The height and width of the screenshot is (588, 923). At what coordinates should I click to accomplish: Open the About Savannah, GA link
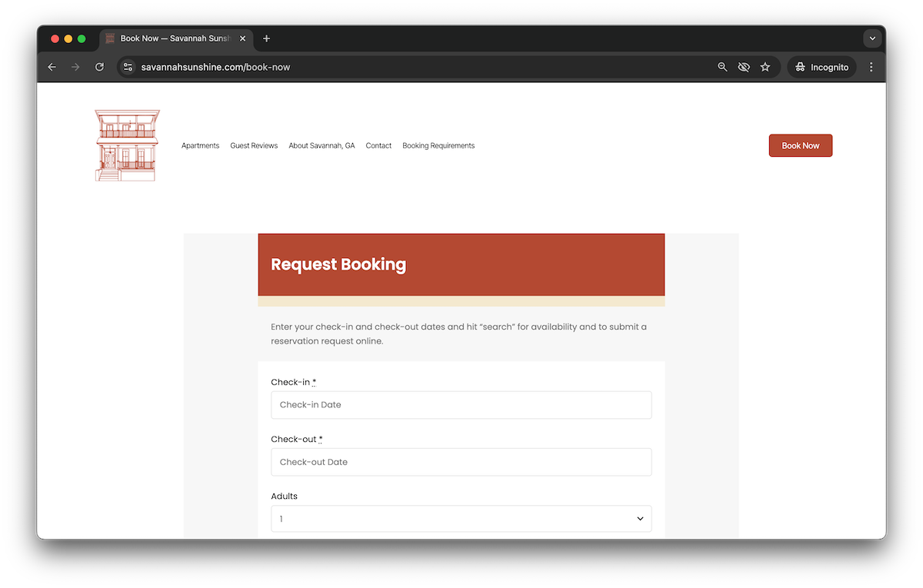(x=322, y=145)
